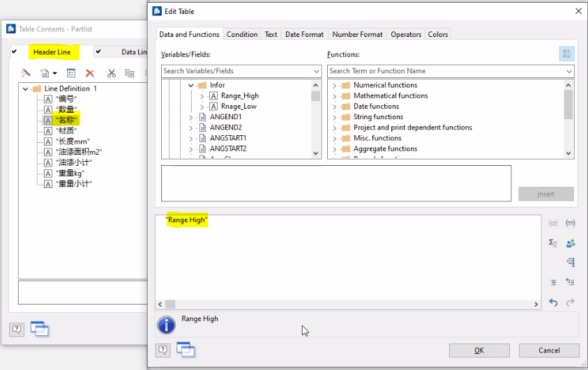Select the "数量" column item
Screen dimensions: 588x370
point(66,109)
